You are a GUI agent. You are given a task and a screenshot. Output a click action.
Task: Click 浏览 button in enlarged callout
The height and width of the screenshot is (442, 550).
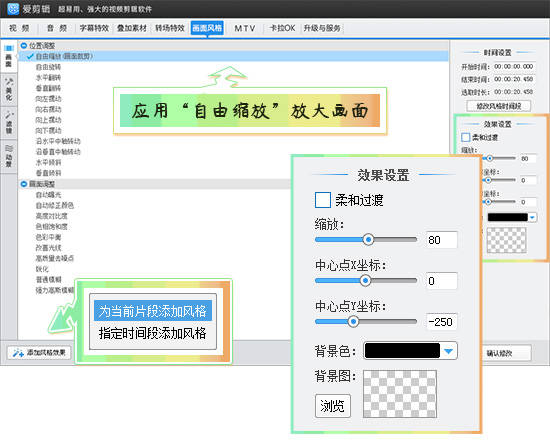click(333, 406)
